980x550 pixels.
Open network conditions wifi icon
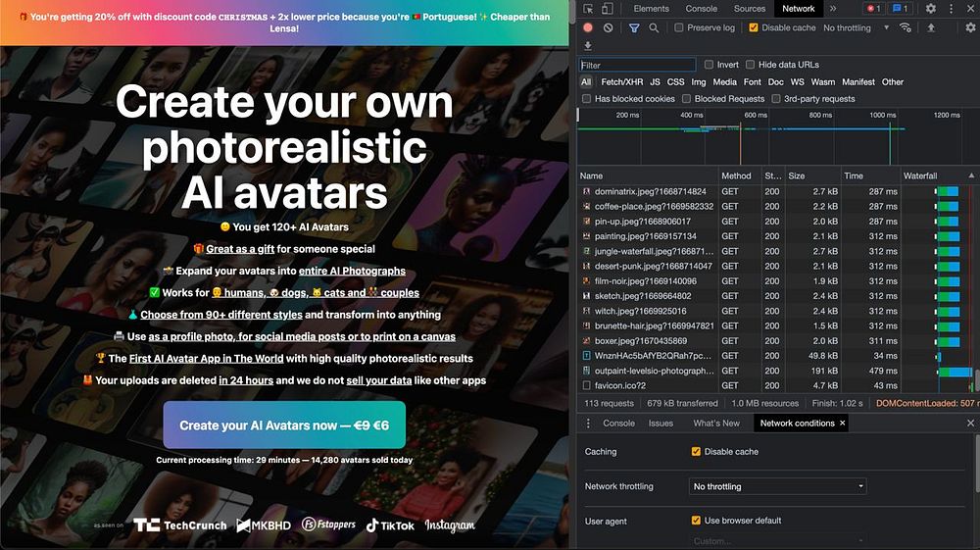905,27
